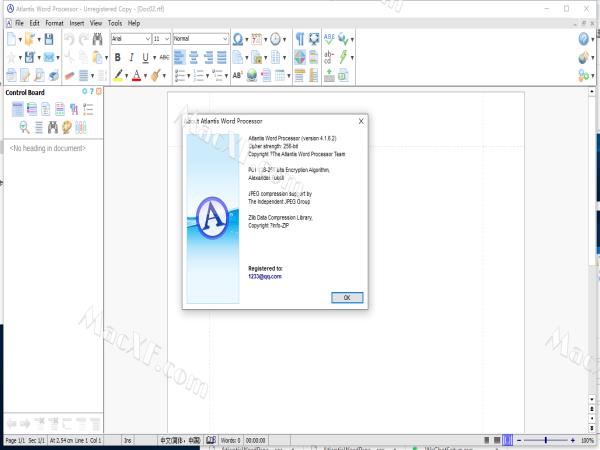Open the View menu
The height and width of the screenshot is (450, 600).
[96, 23]
